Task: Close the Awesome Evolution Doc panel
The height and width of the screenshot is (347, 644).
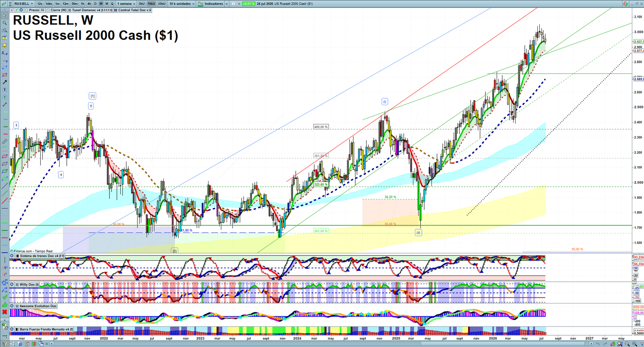Action: pyautogui.click(x=12, y=306)
